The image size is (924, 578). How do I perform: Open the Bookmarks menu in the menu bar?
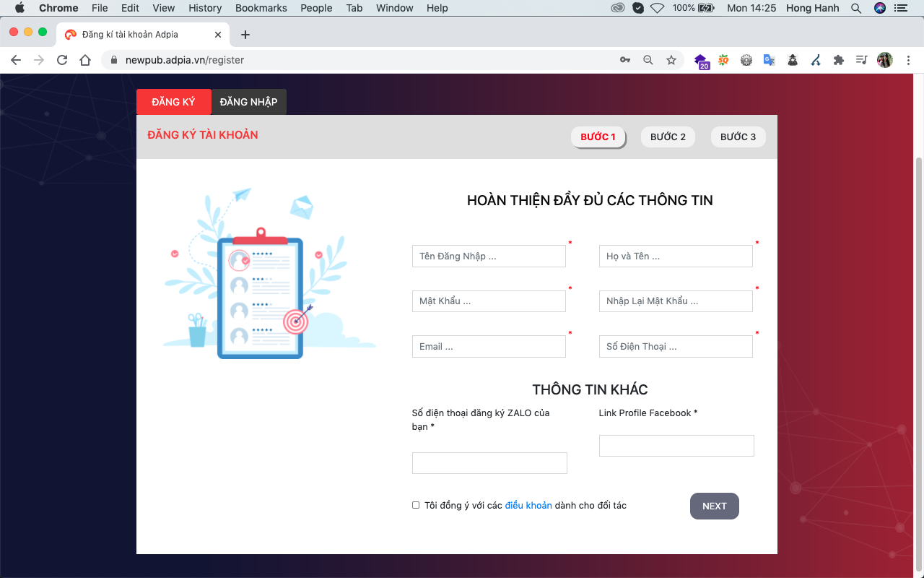[261, 8]
